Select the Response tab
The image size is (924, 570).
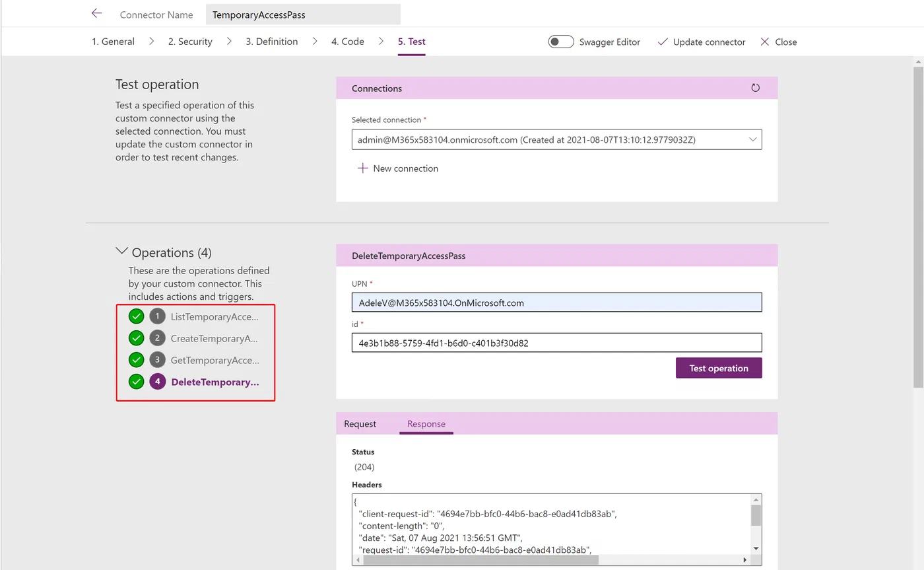click(x=426, y=424)
